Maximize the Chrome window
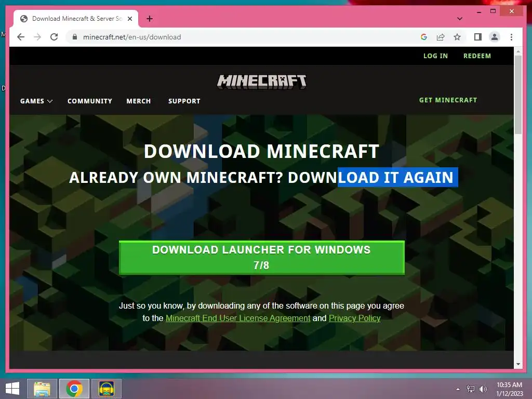Viewport: 532px width, 399px height. point(493,11)
